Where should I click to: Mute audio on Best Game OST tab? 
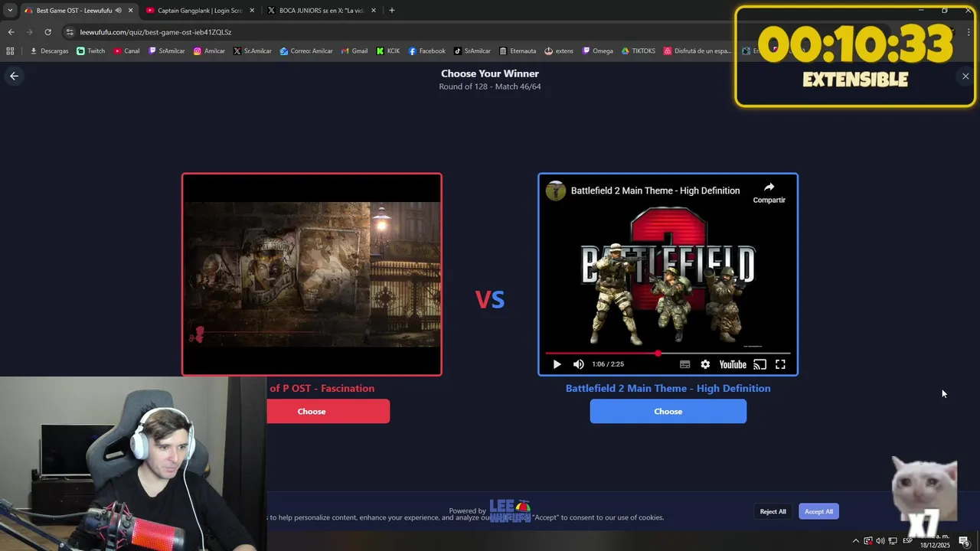pos(118,11)
